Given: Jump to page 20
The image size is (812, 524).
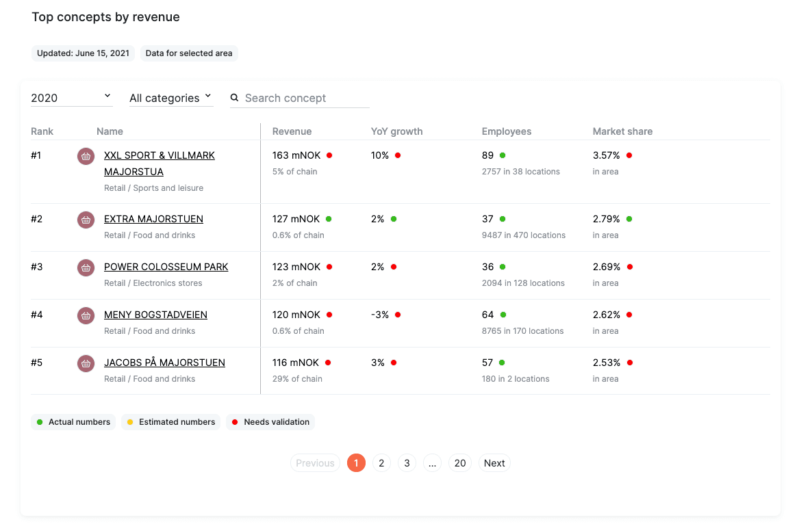Looking at the screenshot, I should coord(460,463).
